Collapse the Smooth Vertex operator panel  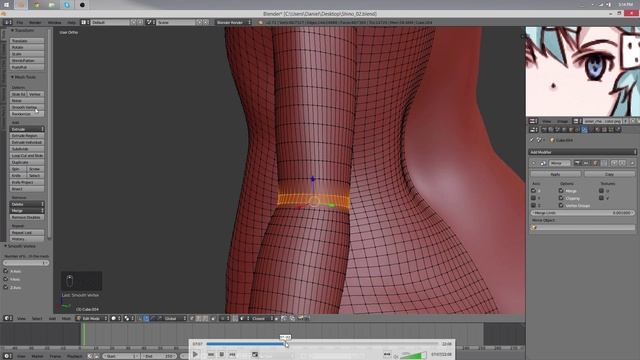pyautogui.click(x=6, y=246)
